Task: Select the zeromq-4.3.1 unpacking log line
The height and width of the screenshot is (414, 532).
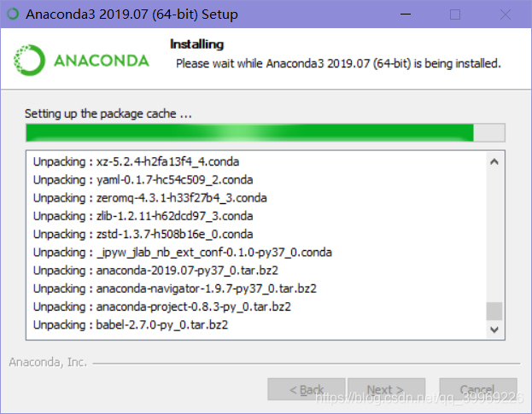Action: 150,198
